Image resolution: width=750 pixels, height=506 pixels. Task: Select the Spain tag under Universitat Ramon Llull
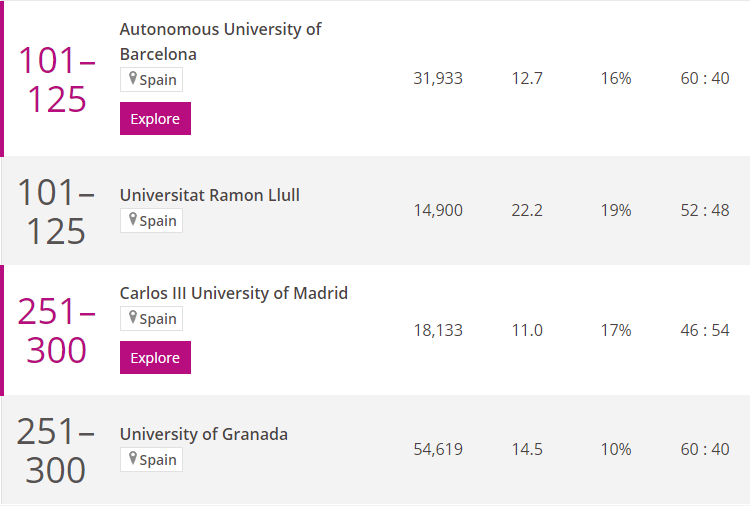[x=151, y=220]
